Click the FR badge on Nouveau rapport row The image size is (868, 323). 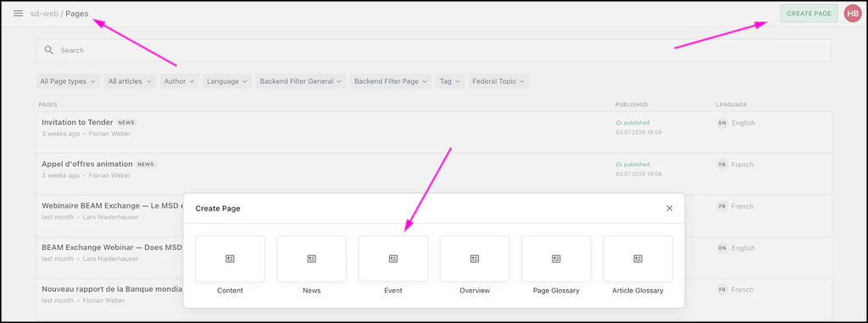click(x=722, y=290)
